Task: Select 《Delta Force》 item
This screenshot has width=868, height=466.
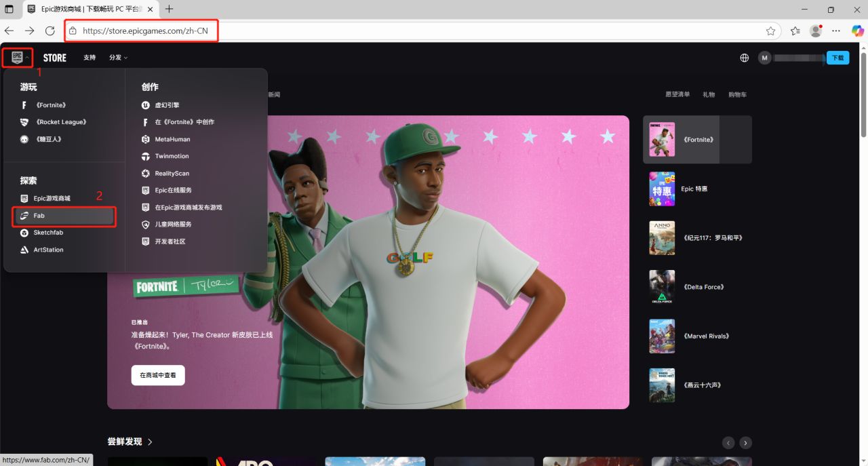Action: tap(697, 287)
